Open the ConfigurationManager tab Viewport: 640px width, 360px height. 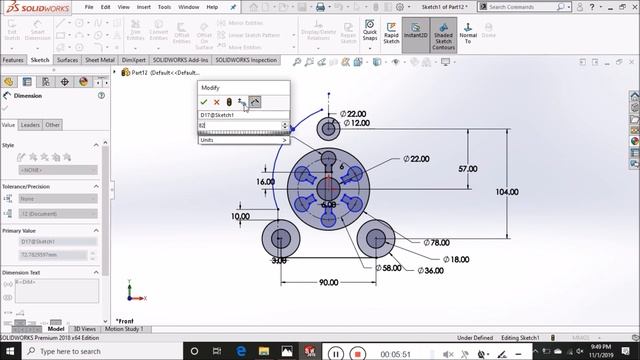coord(46,82)
